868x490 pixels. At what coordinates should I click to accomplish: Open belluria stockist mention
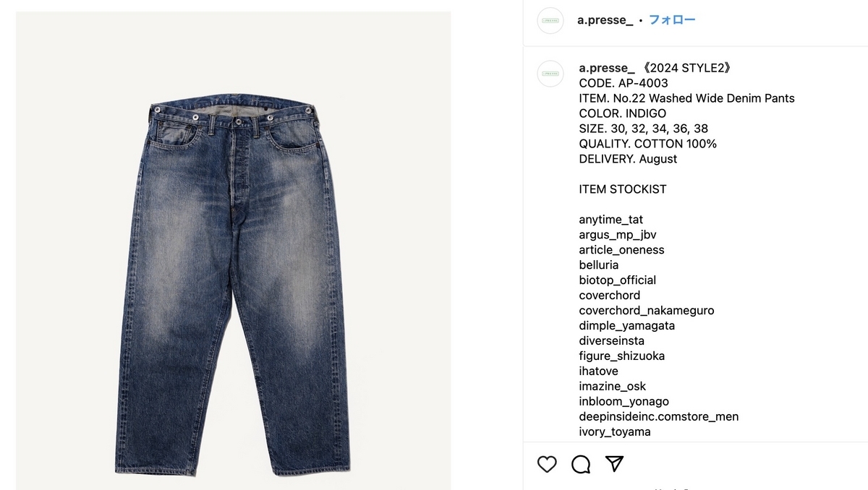[x=599, y=265]
